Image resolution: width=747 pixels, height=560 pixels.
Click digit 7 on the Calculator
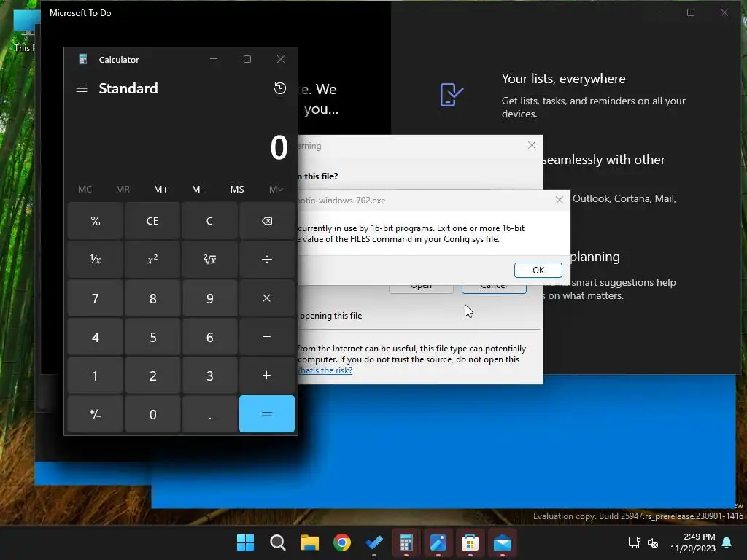(96, 298)
